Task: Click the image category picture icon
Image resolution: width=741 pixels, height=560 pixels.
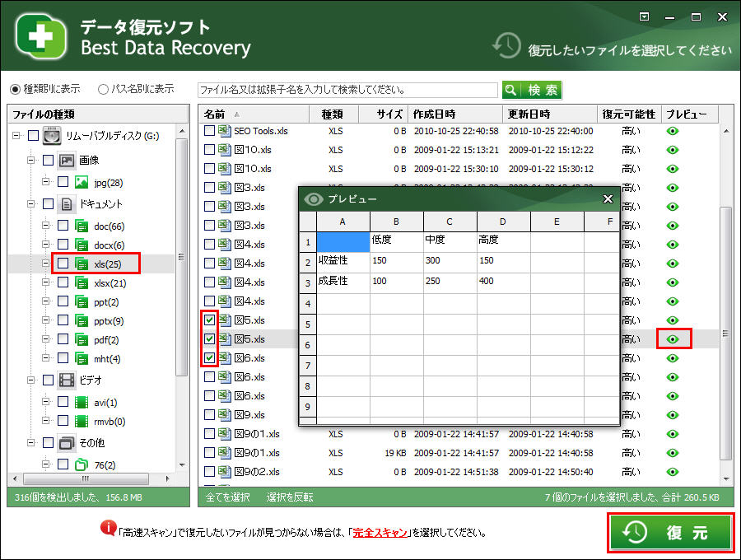Action: tap(67, 161)
